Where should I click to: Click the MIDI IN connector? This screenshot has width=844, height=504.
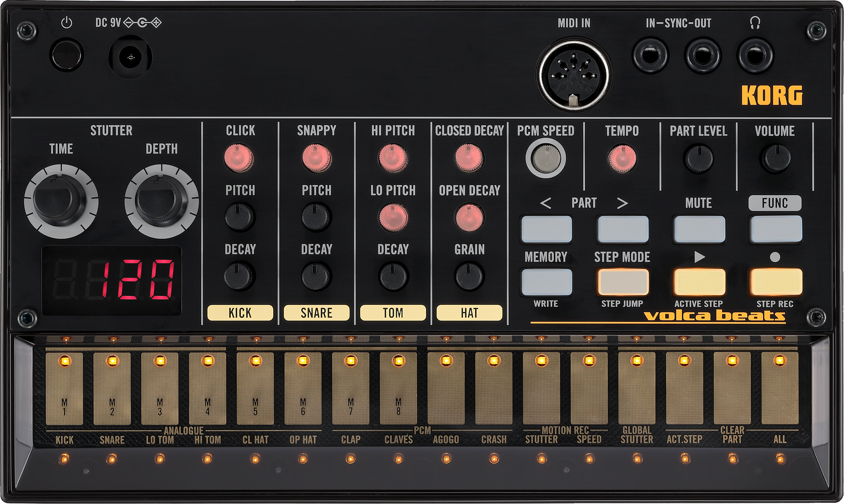(x=573, y=75)
